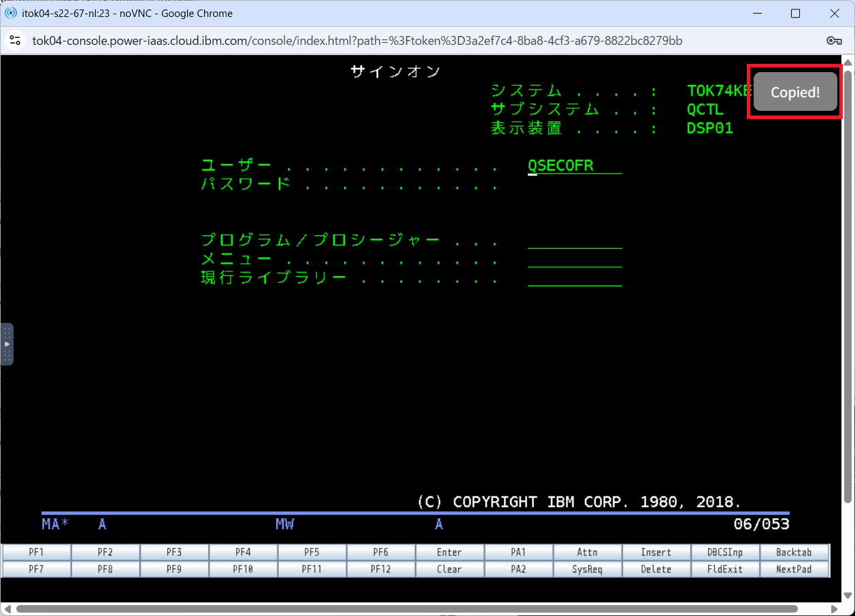Click the NextPad key button
855x616 pixels.
[x=794, y=569]
